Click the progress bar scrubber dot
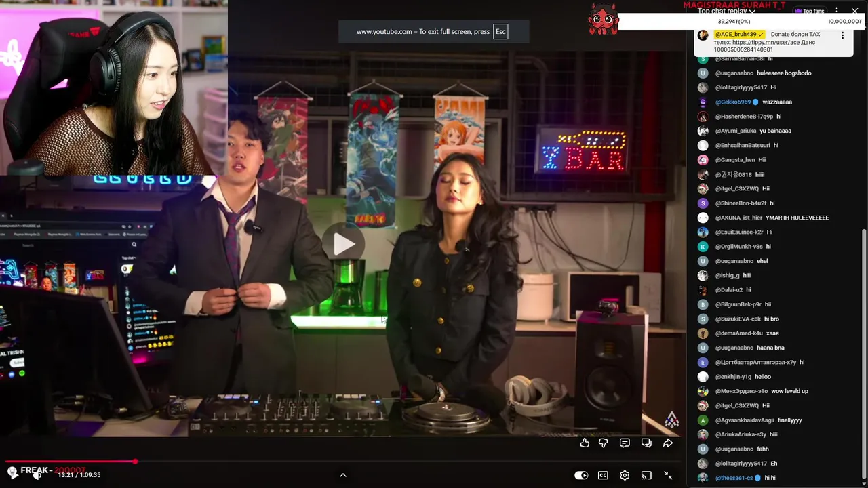This screenshot has height=488, width=868. (x=136, y=462)
